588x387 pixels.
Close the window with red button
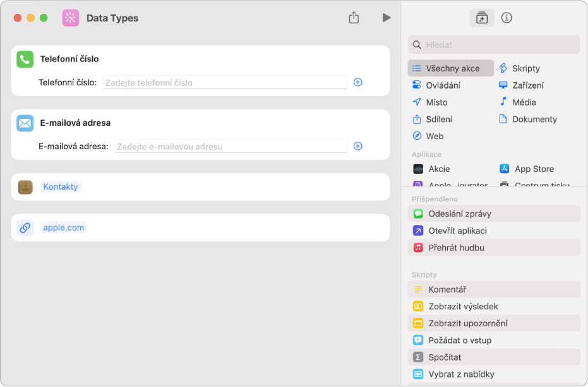tap(18, 18)
